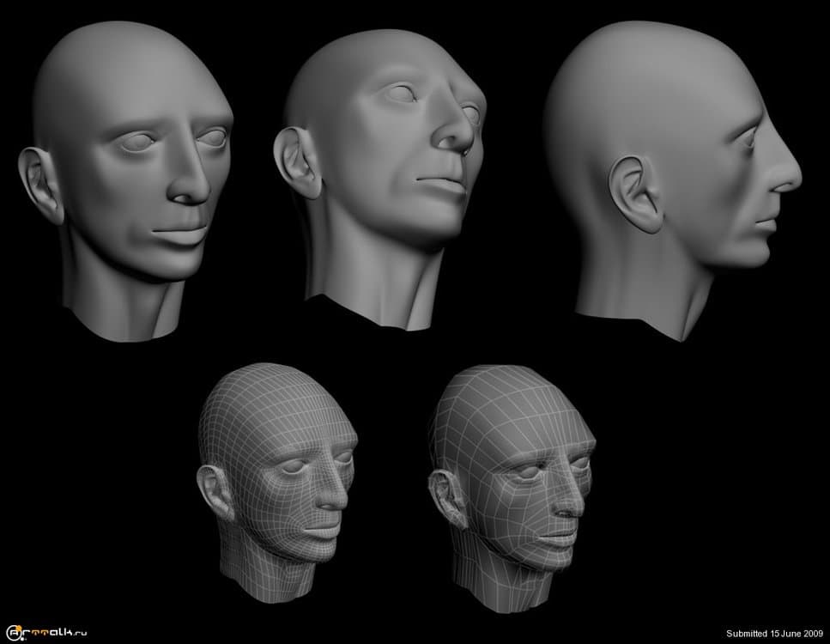Click the ear of the bottom-right wireframe head
This screenshot has width=830, height=644.
[448, 500]
